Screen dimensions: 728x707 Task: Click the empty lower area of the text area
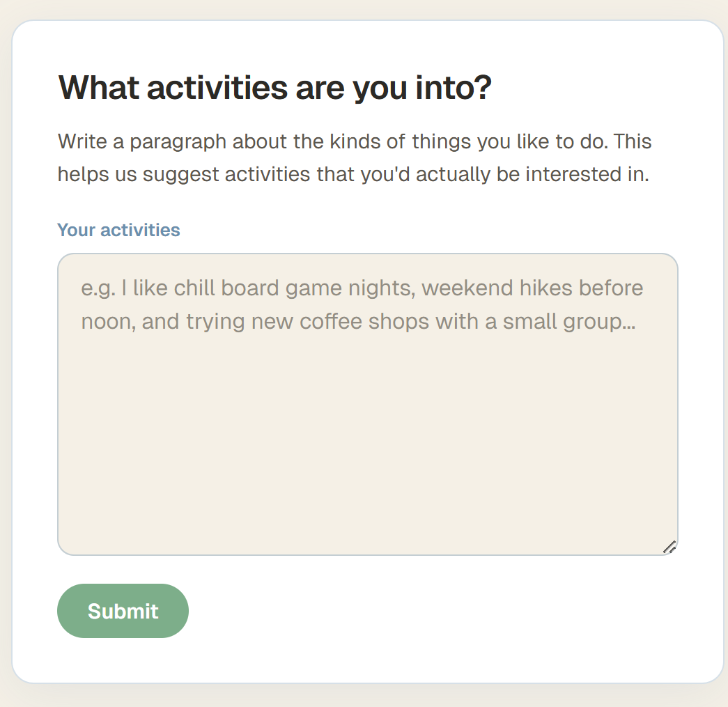(x=367, y=474)
